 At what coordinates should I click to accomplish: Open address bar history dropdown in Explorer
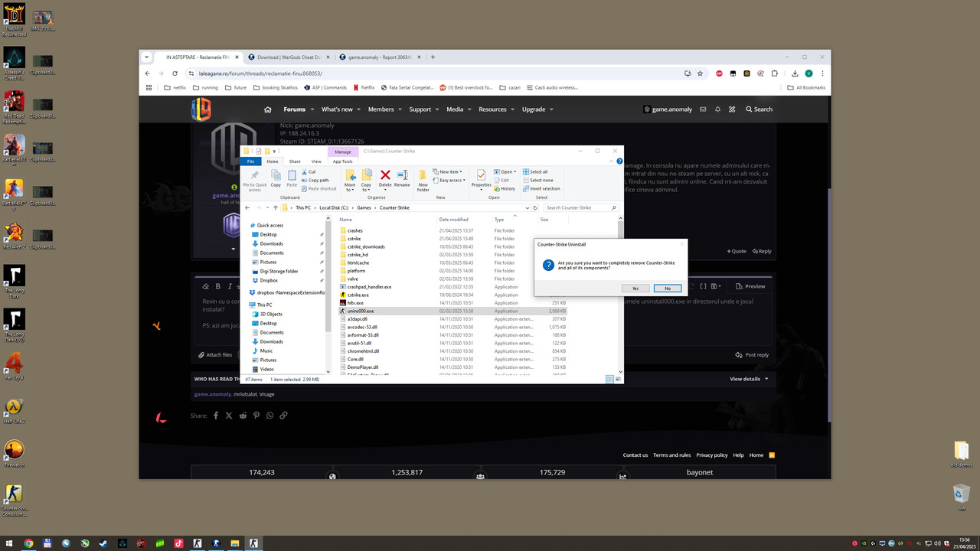[x=526, y=207]
